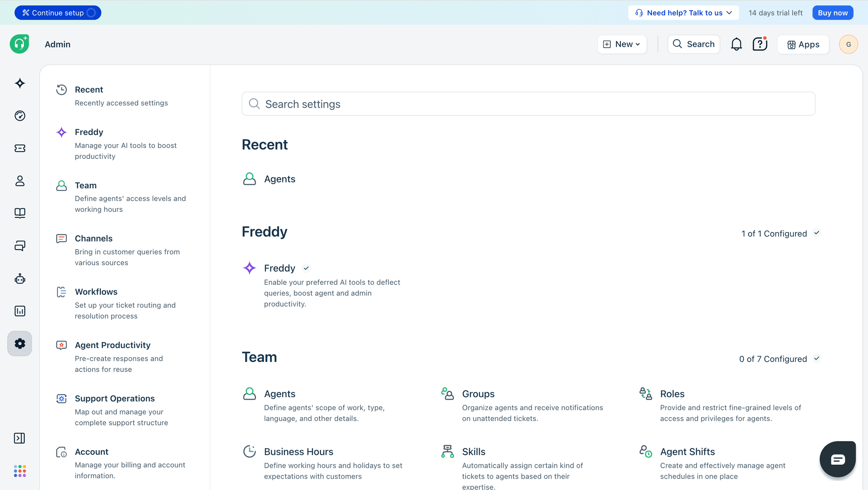
Task: Open the notifications bell icon
Action: click(736, 44)
